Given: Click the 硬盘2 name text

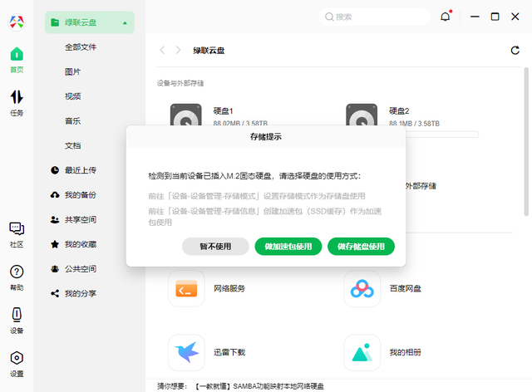Looking at the screenshot, I should [399, 111].
